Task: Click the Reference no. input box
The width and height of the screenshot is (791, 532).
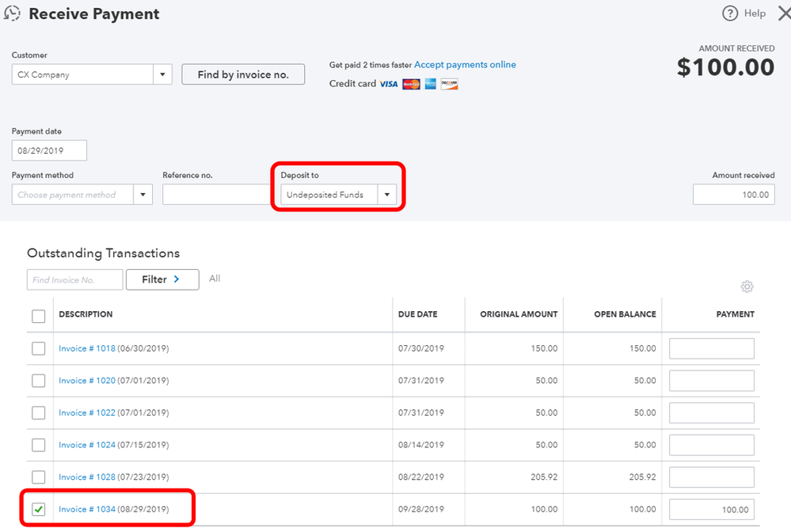Action: tap(217, 195)
